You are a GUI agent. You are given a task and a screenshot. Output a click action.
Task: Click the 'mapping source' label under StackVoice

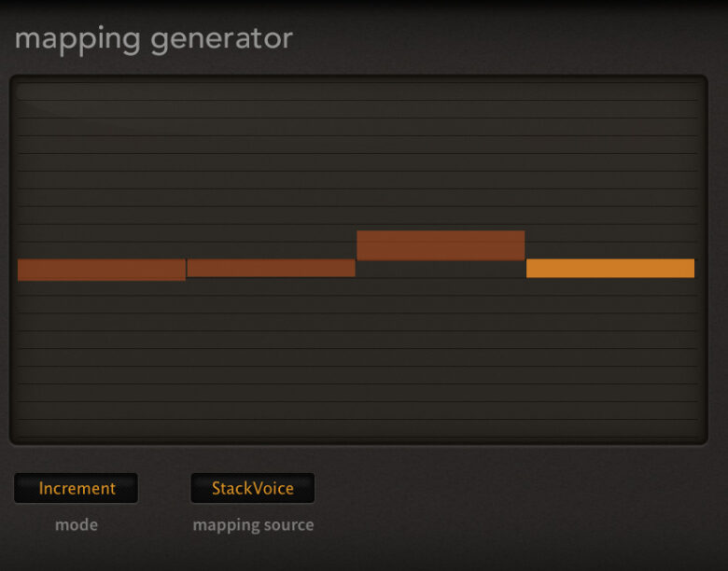(x=253, y=525)
